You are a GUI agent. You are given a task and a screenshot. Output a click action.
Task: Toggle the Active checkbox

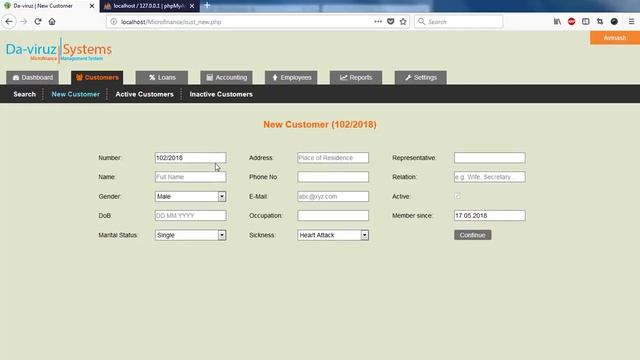point(458,196)
